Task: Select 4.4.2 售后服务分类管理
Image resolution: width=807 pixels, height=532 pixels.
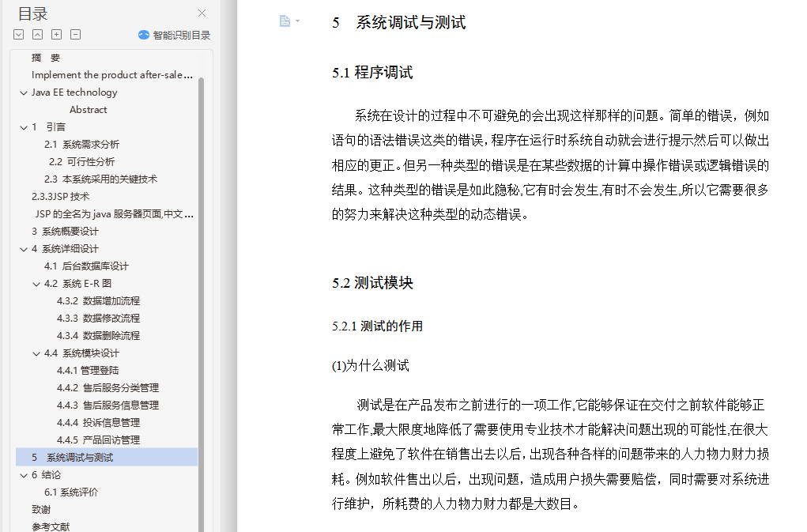Action: 107,388
